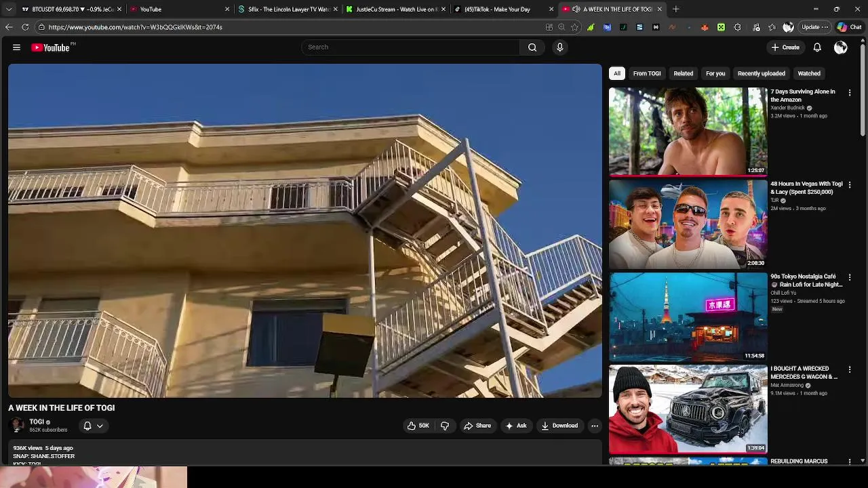Select the Watched filter chip
The image size is (868, 488).
click(x=809, y=73)
